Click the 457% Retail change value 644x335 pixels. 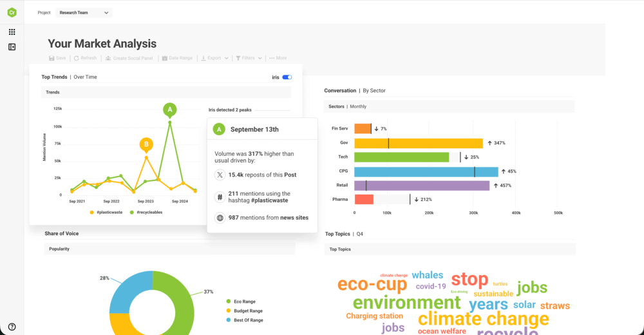[x=506, y=186]
